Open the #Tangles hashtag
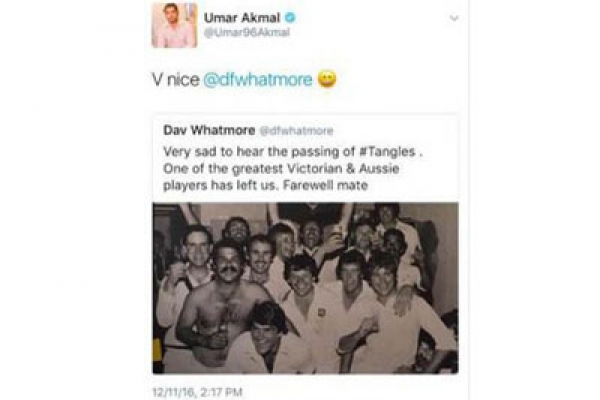The image size is (600, 400). coord(388,152)
